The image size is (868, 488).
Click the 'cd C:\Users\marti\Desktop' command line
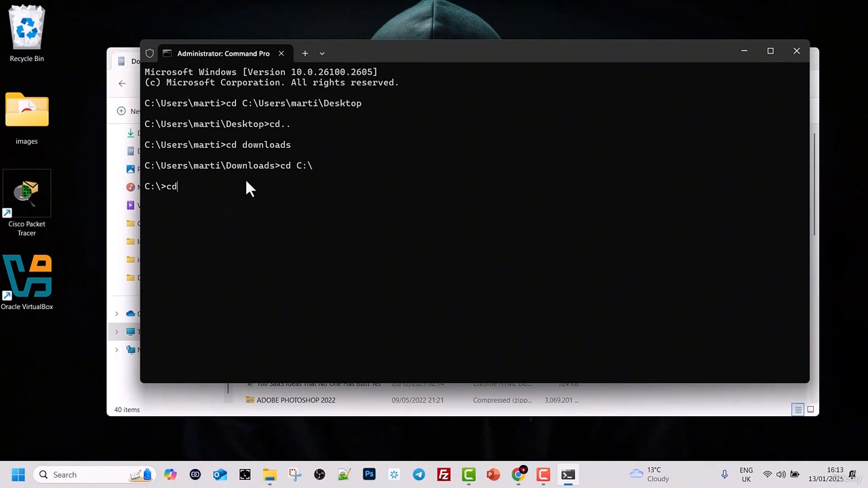tap(253, 104)
